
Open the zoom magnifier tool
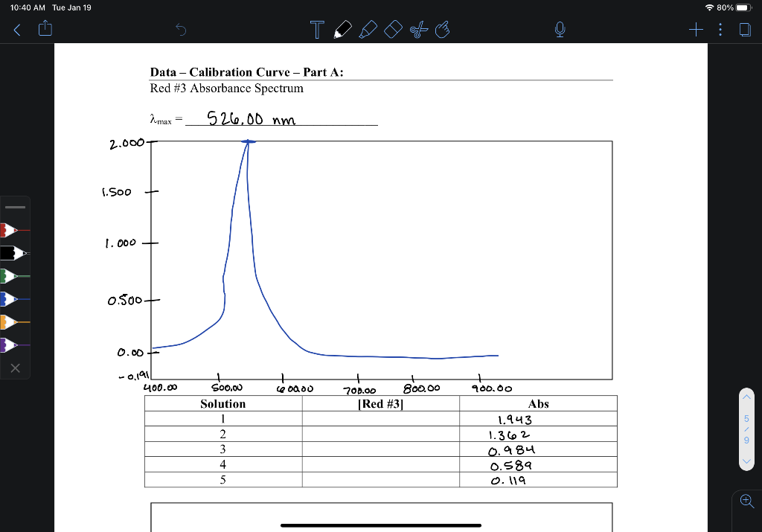tap(747, 501)
